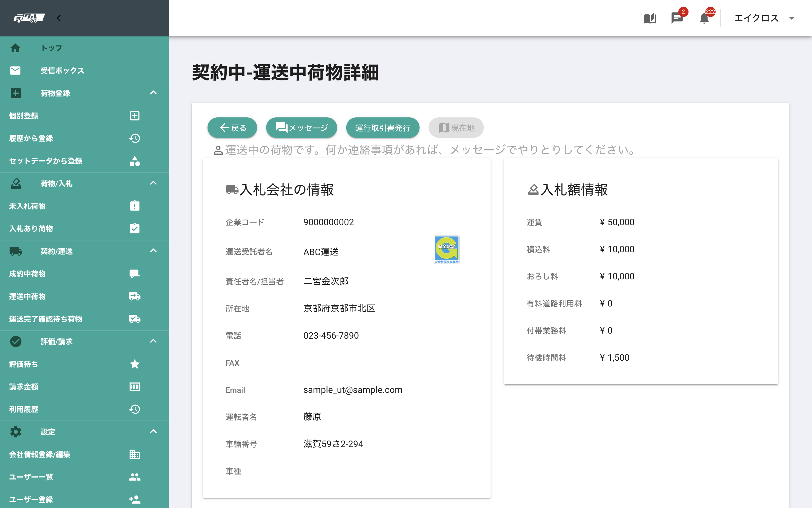Click the 運行取引書発行 button
812x508 pixels.
click(383, 128)
